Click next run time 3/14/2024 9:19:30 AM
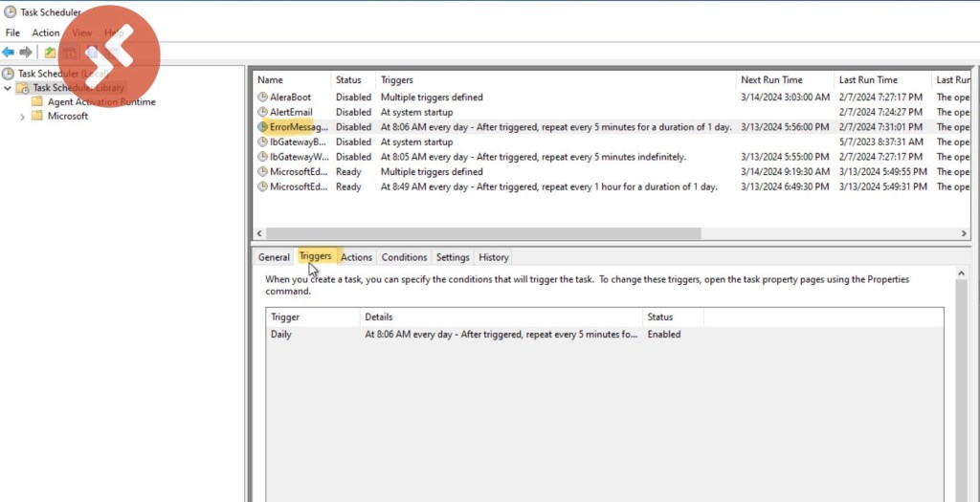 click(785, 172)
